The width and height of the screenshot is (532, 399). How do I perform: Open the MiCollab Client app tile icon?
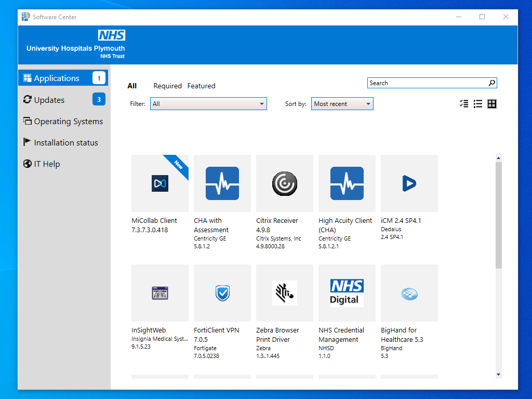coord(160,183)
